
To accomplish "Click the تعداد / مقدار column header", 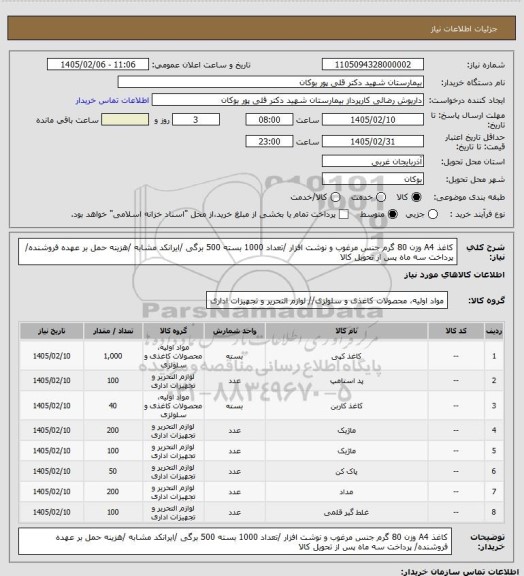I will (x=112, y=331).
